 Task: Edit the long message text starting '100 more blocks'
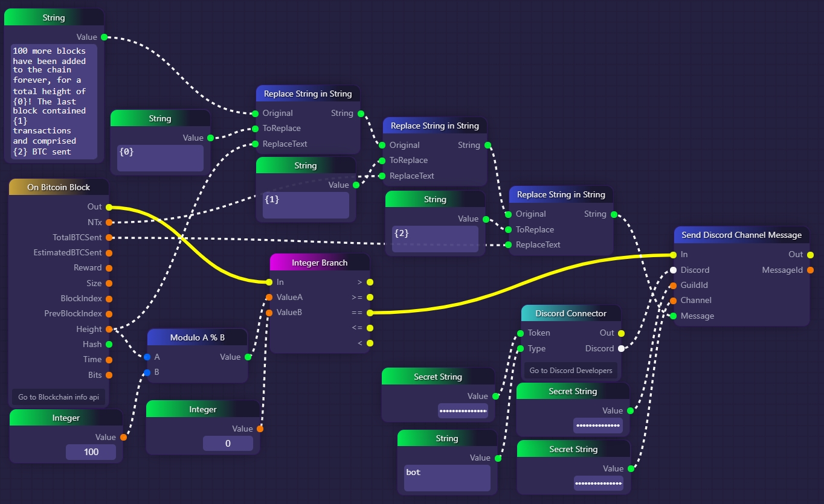pos(54,101)
